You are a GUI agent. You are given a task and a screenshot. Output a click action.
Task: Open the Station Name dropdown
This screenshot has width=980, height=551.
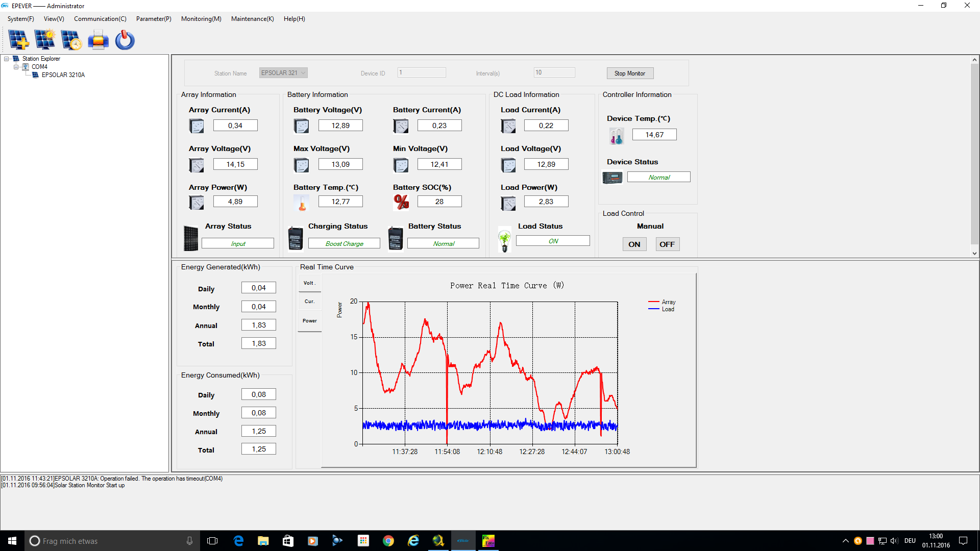[x=303, y=73]
